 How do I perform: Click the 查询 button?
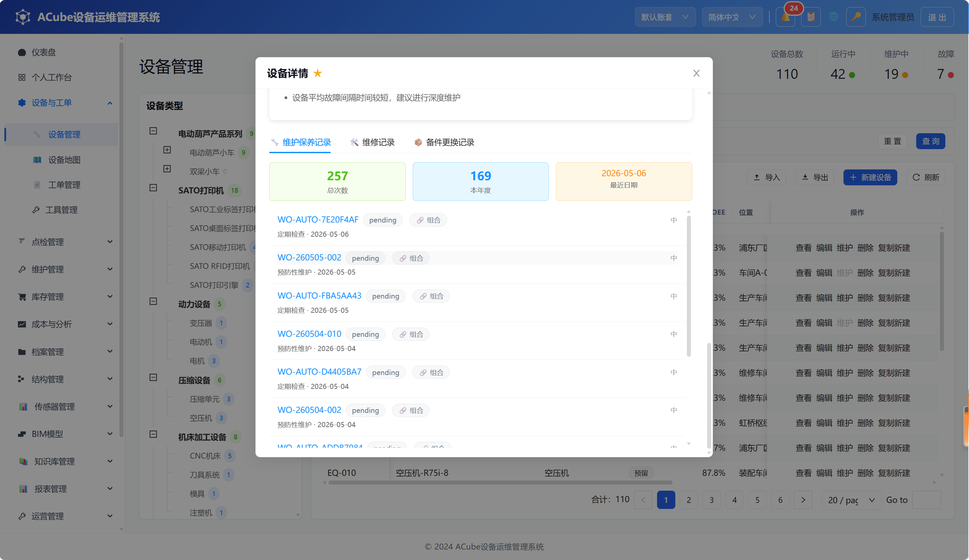pos(930,141)
